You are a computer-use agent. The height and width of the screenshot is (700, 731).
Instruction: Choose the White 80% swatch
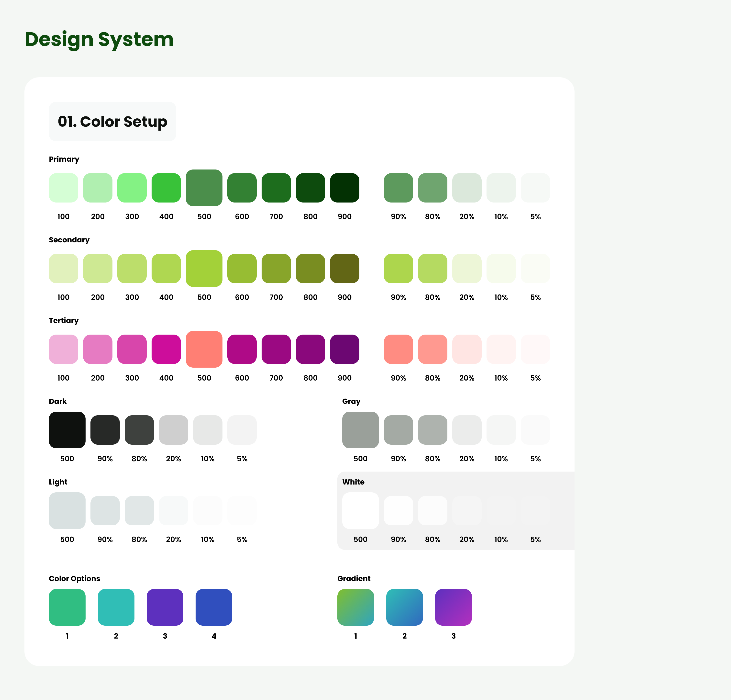point(433,511)
